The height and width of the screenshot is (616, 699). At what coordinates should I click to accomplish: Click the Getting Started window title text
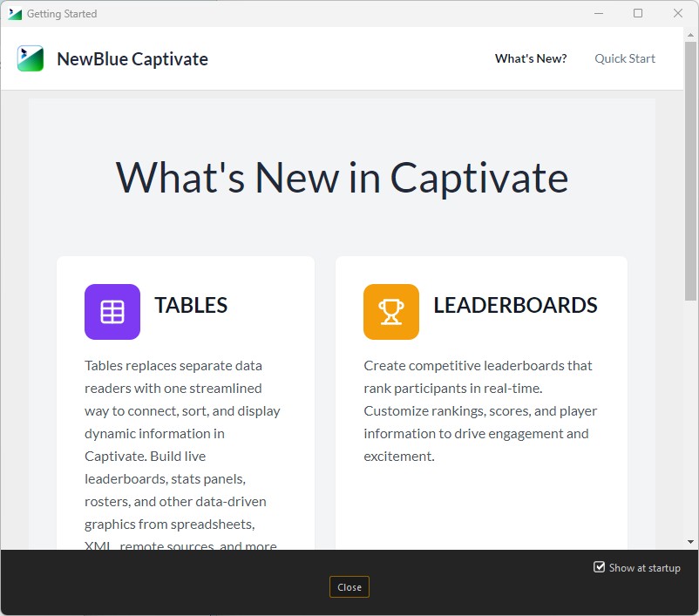pos(62,14)
